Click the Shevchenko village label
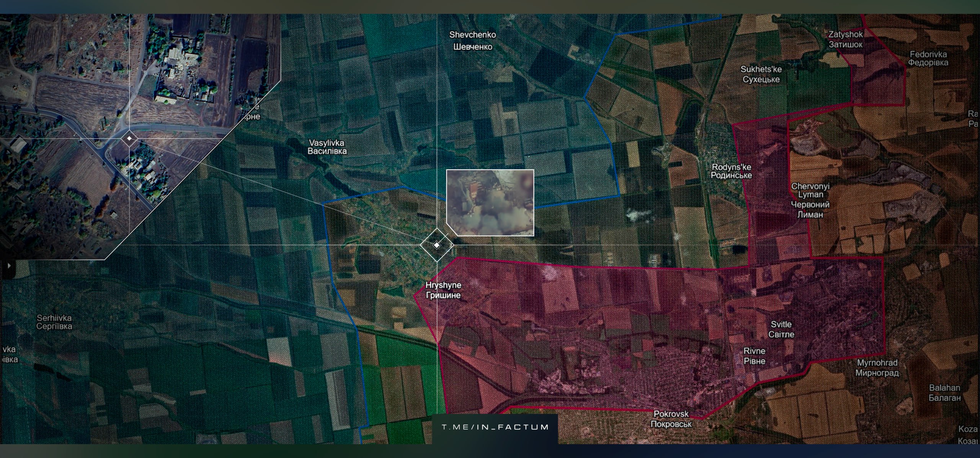This screenshot has width=980, height=458. (x=473, y=41)
